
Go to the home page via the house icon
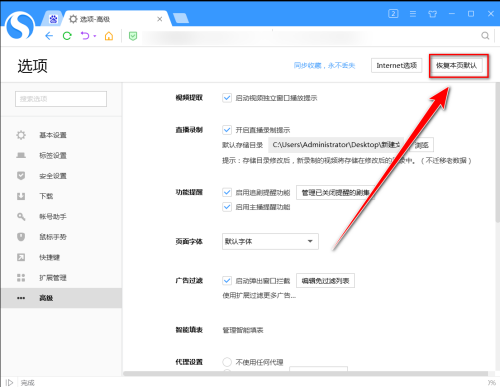[109, 36]
